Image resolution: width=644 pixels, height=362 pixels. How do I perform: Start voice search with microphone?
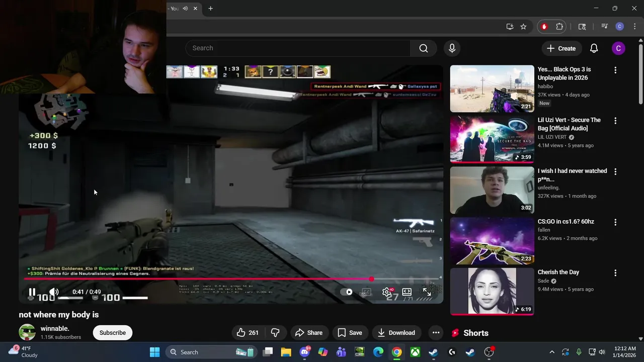(452, 48)
